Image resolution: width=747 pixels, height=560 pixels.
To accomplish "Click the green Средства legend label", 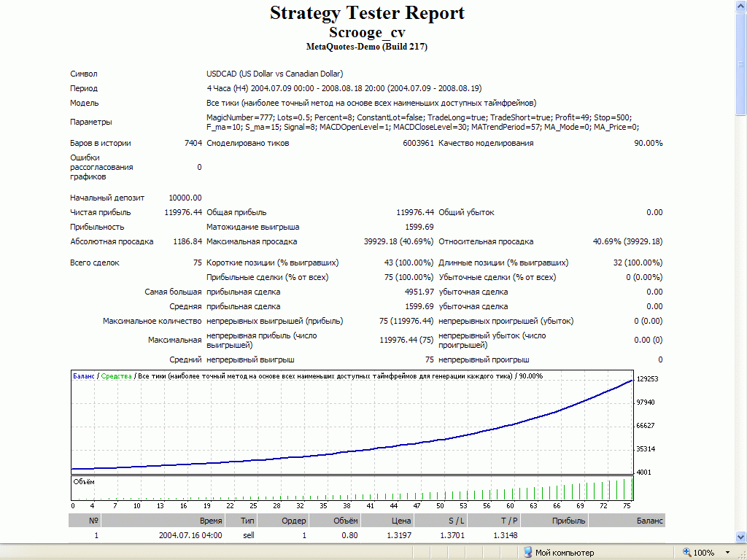I will 117,376.
